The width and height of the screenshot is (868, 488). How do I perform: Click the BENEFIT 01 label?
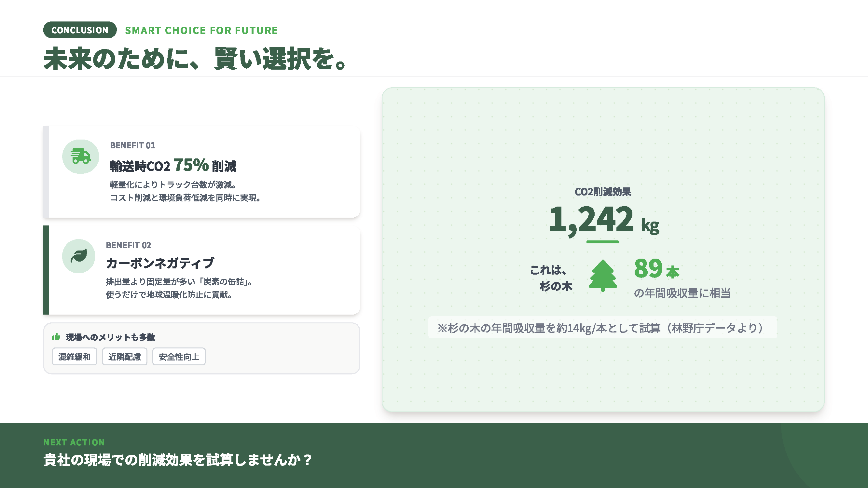[132, 145]
